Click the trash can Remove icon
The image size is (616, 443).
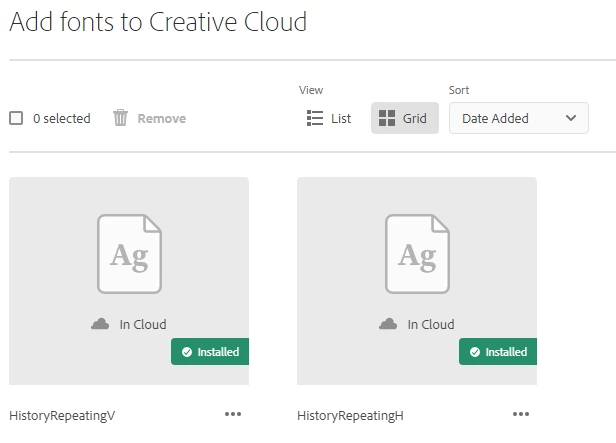click(x=121, y=118)
